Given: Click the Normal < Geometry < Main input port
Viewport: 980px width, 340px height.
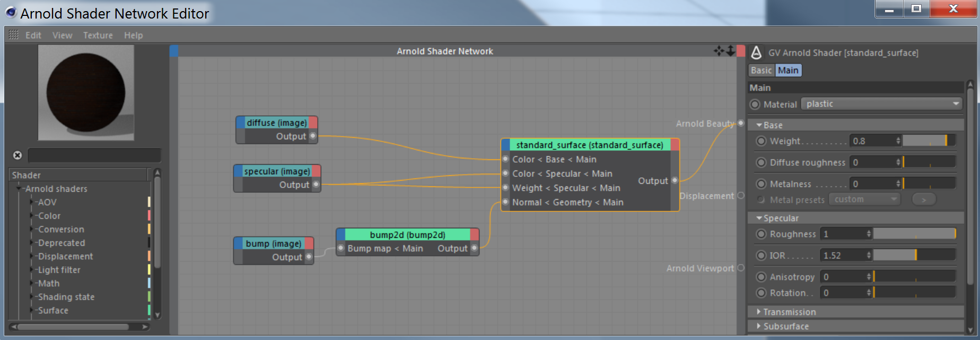Looking at the screenshot, I should tap(505, 202).
